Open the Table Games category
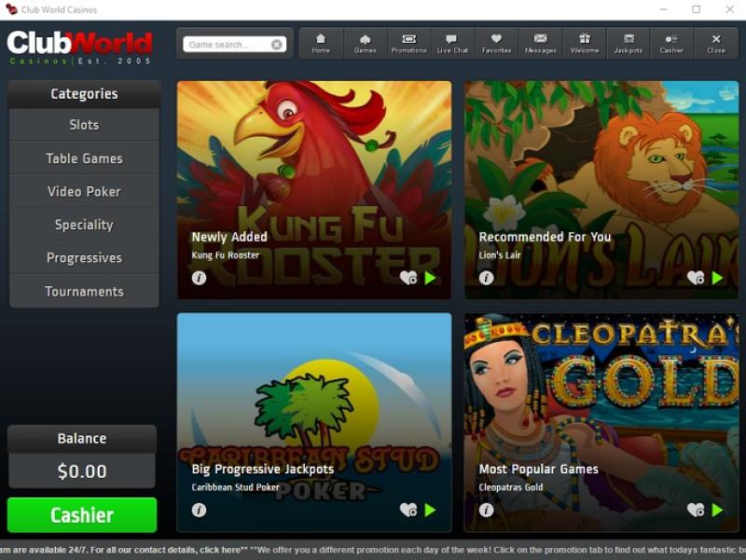Viewport: 746px width, 560px height. coord(84,158)
